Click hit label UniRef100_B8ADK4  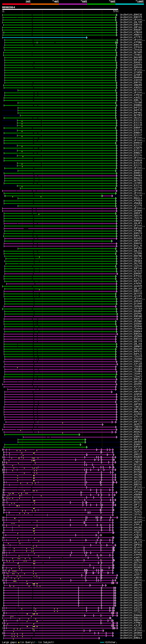click(131, 331)
